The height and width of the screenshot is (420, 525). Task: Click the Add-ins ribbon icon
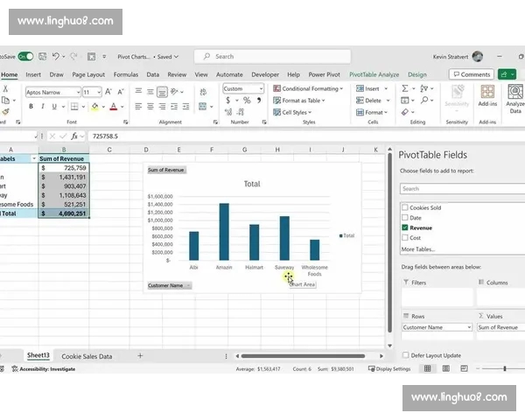tap(486, 96)
